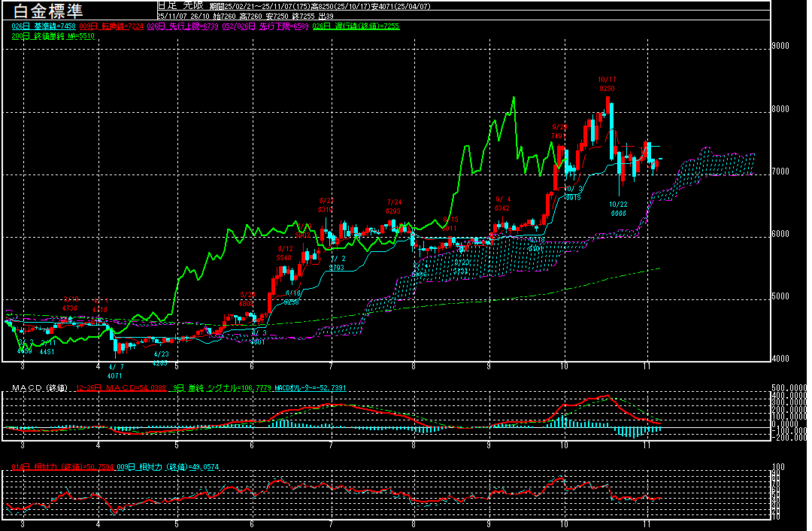Image resolution: width=812 pixels, height=531 pixels.
Task: Select the 12-26日 MACD=54.0388 legend label
Action: click(120, 388)
